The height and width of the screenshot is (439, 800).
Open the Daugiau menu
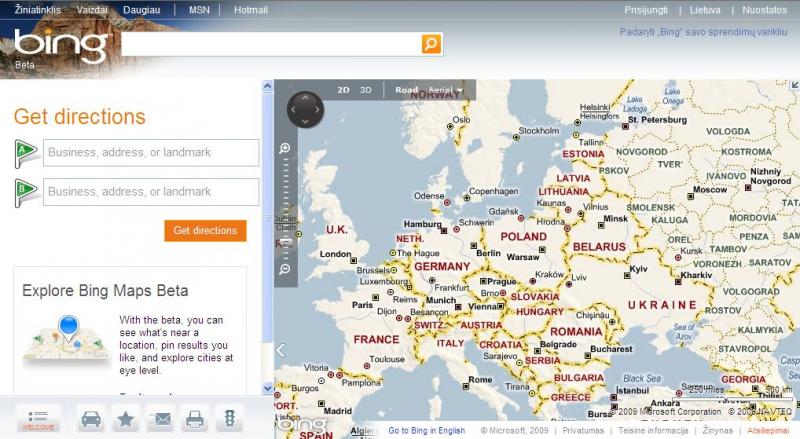pyautogui.click(x=141, y=10)
